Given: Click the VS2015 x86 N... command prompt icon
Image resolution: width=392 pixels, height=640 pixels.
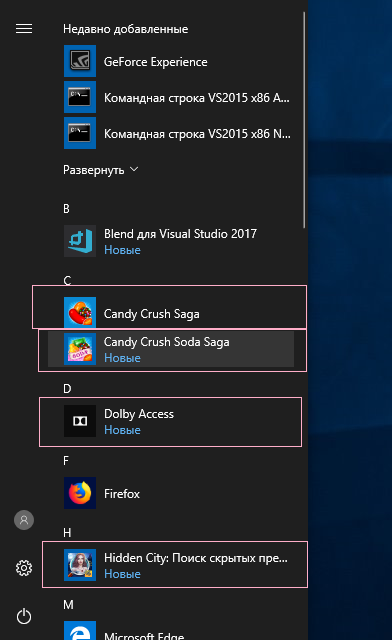Looking at the screenshot, I should pos(80,133).
